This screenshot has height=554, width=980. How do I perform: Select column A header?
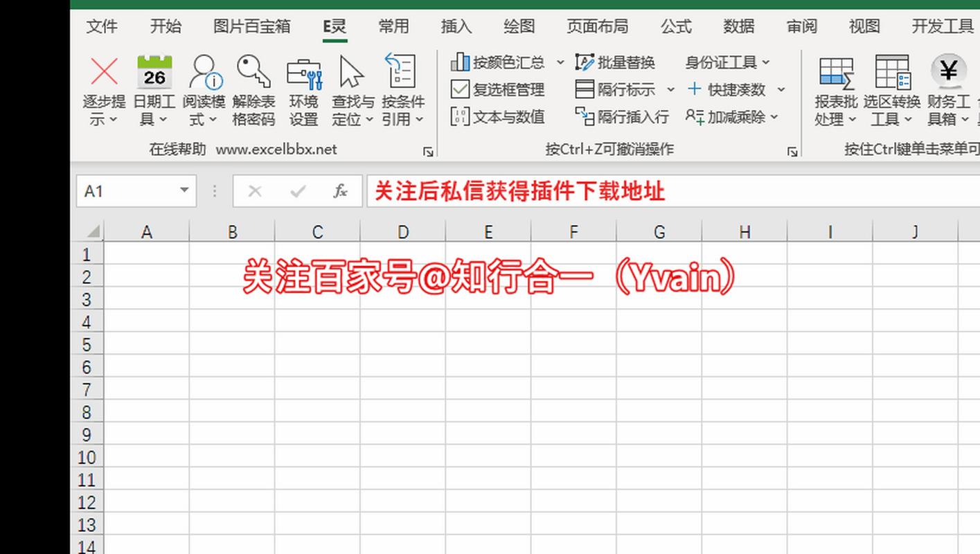146,232
